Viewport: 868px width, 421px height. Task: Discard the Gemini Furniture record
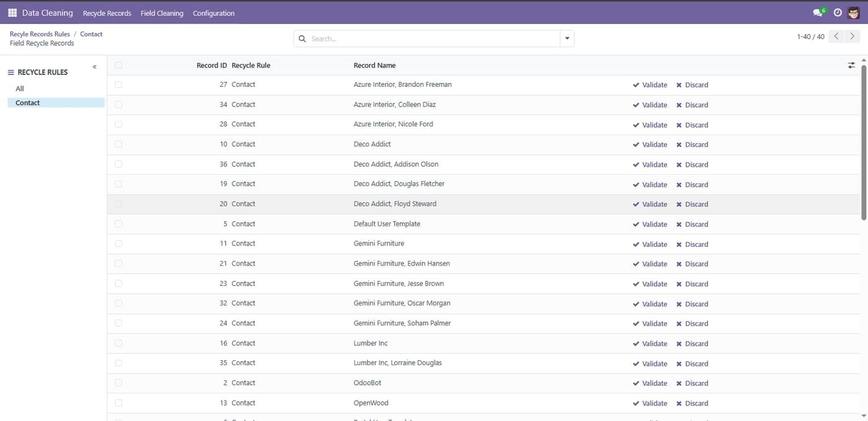(692, 244)
